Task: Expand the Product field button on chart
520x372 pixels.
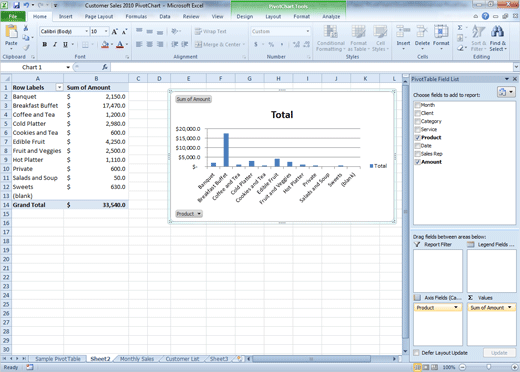Action: [x=189, y=214]
